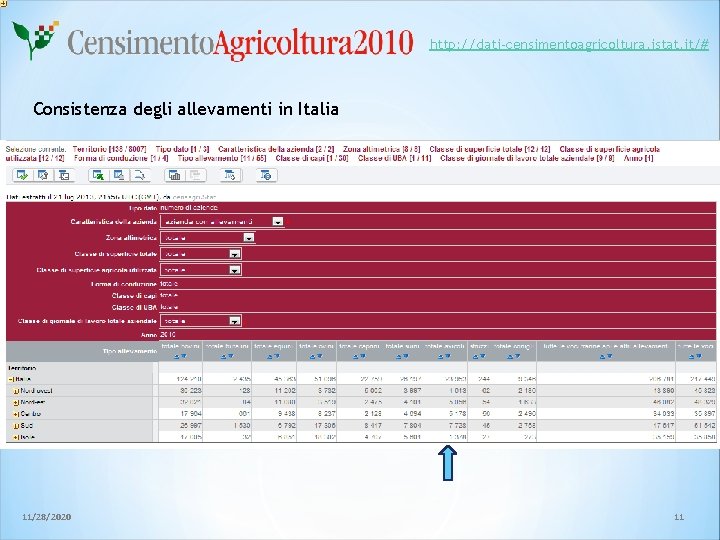Sort totale bovini column descending
Screen dimensions: 720x540
[x=184, y=356]
